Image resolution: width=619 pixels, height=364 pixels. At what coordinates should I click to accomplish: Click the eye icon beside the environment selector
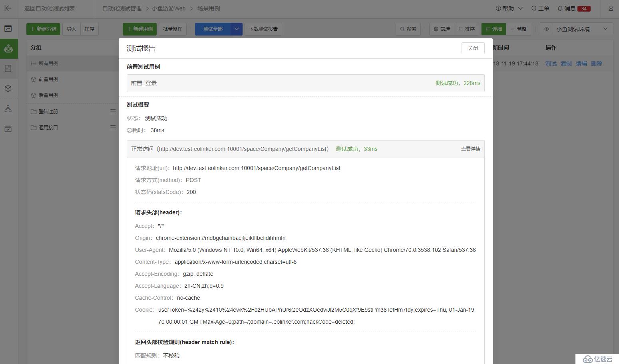pos(547,29)
